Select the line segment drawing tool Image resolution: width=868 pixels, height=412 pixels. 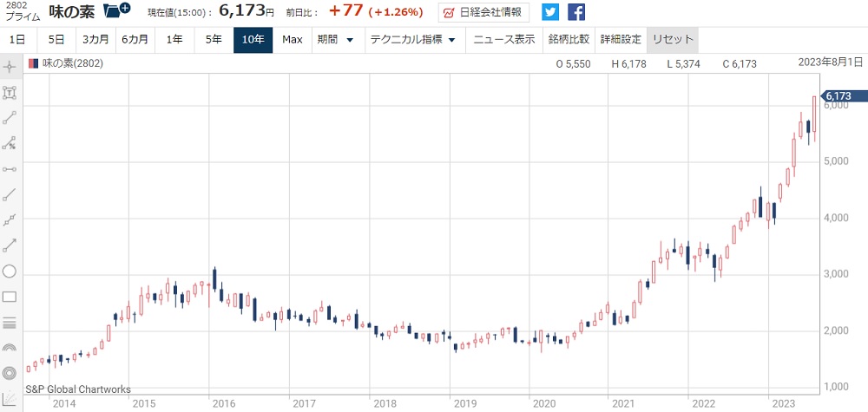point(10,118)
